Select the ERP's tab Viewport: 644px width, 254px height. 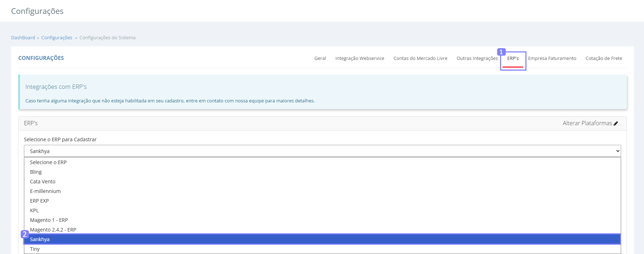click(513, 58)
